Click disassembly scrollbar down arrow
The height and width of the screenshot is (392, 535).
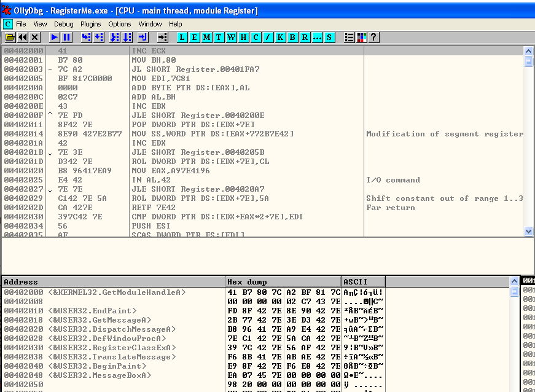(528, 231)
